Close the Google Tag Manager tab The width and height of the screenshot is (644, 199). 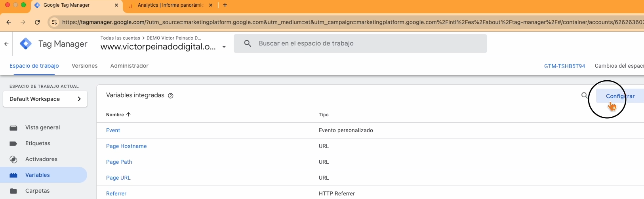tap(116, 5)
